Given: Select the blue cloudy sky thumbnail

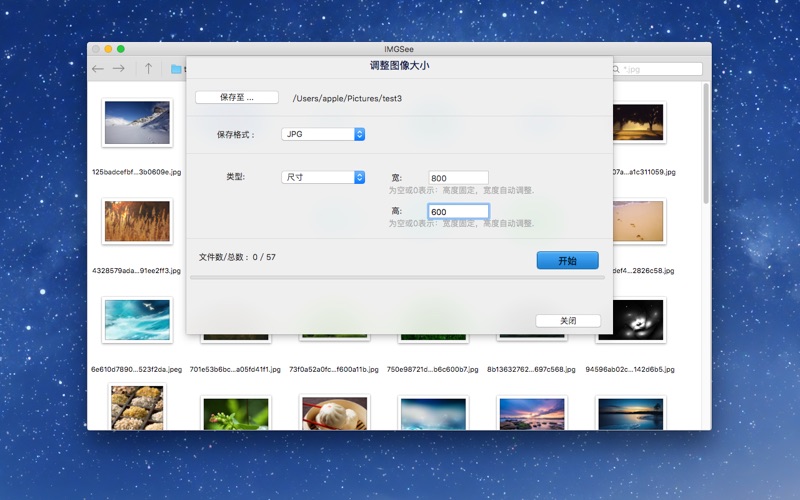Looking at the screenshot, I should [433, 413].
